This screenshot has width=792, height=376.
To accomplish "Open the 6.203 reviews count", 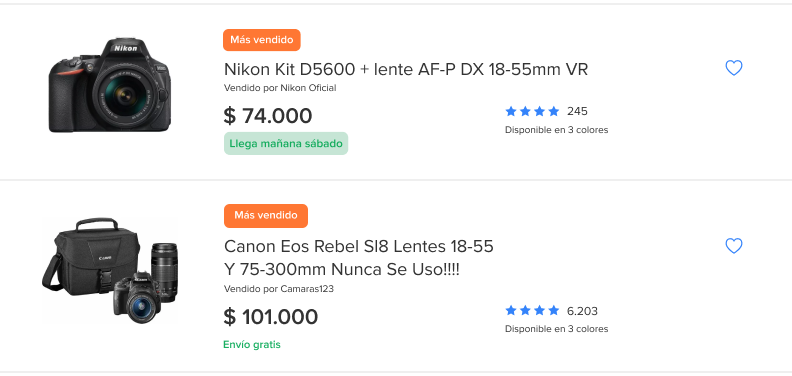I will [582, 310].
